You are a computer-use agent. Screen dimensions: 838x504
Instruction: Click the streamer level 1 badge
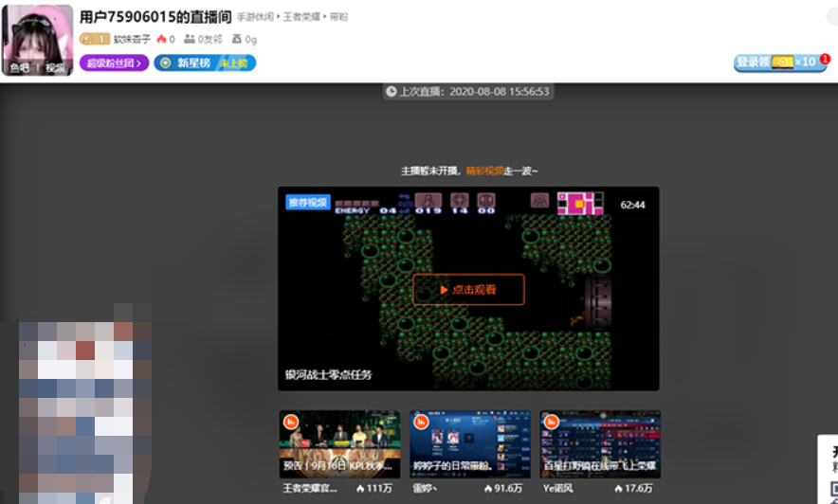click(95, 39)
